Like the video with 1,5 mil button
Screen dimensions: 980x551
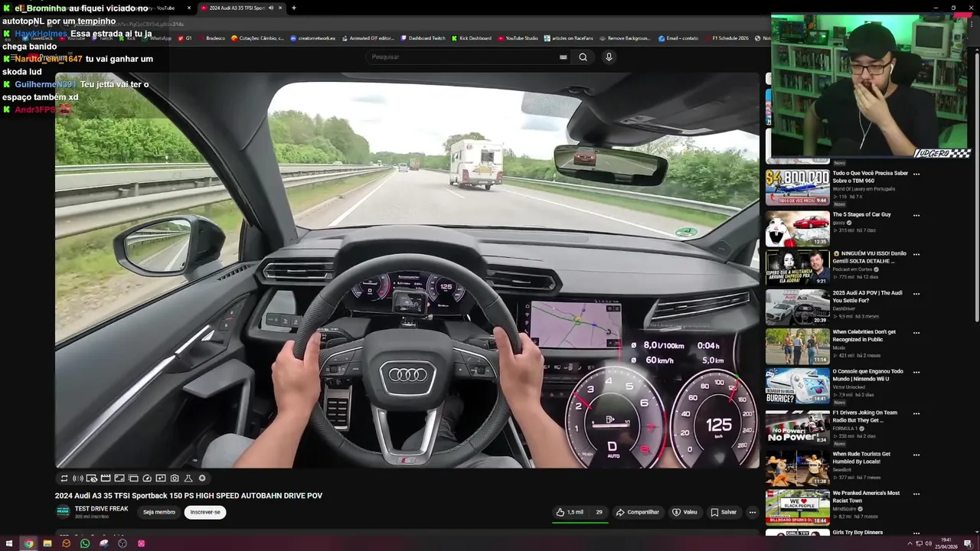(x=570, y=512)
